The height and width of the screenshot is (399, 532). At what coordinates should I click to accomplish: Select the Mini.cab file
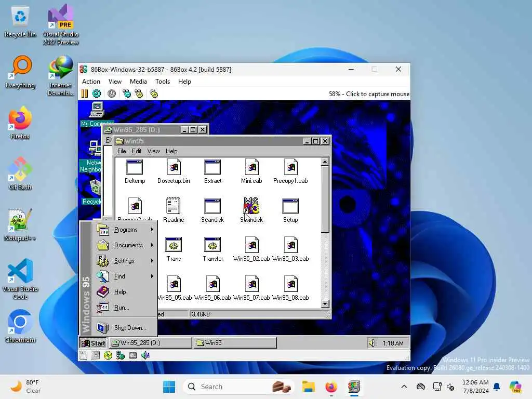[251, 171]
